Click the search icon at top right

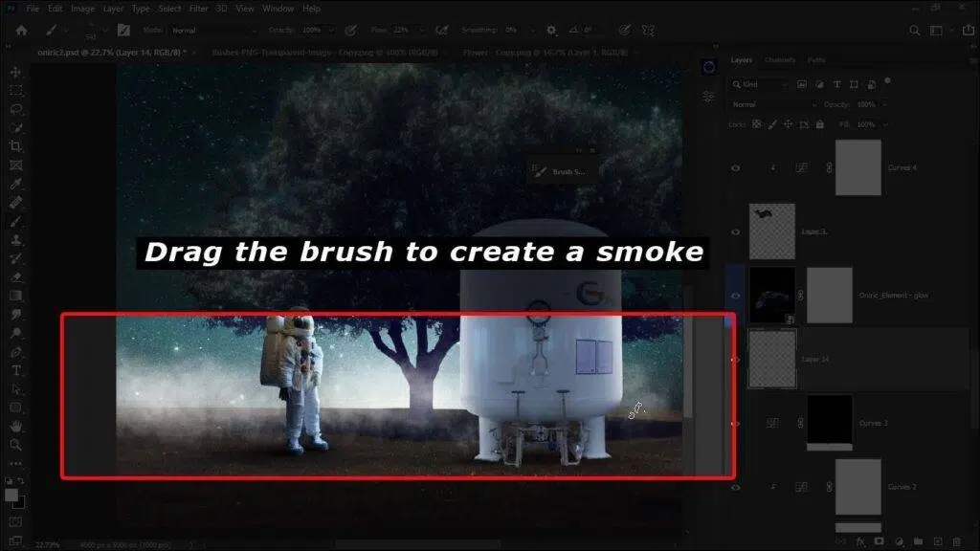pyautogui.click(x=914, y=30)
